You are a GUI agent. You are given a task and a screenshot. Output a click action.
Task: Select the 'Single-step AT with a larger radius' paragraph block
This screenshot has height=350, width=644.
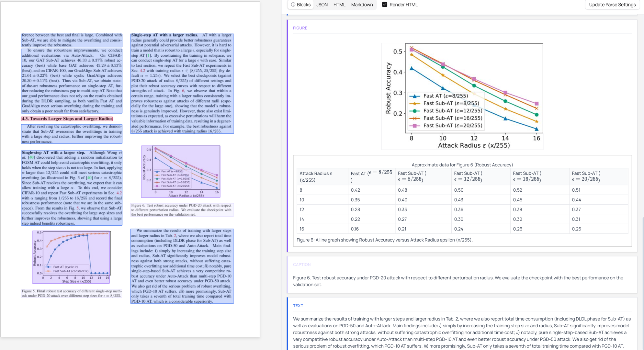point(182,83)
